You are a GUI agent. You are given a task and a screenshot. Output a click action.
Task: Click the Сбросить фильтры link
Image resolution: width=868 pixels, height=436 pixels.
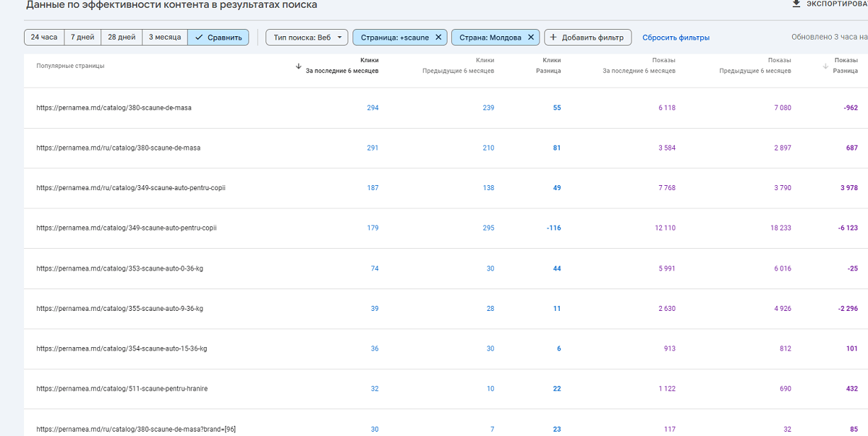(676, 38)
